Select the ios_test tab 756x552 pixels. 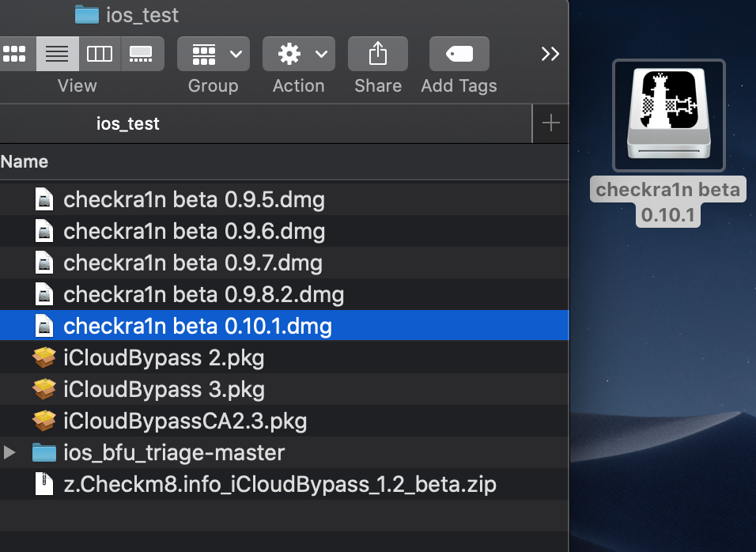266,124
